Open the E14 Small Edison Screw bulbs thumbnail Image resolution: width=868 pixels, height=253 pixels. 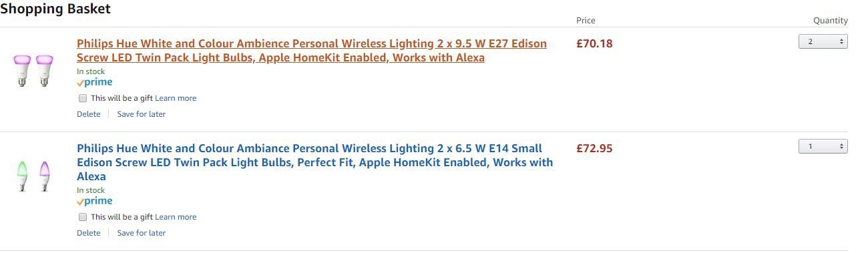coord(33,176)
